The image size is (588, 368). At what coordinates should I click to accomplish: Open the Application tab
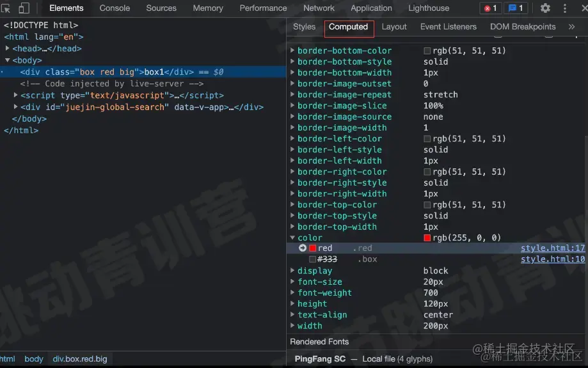click(371, 8)
